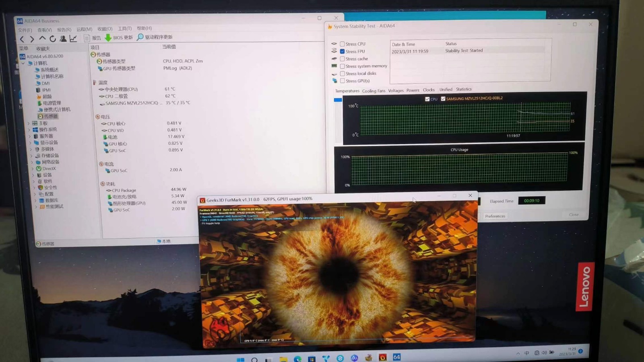Switch to the Cooling Fans tab

374,91
